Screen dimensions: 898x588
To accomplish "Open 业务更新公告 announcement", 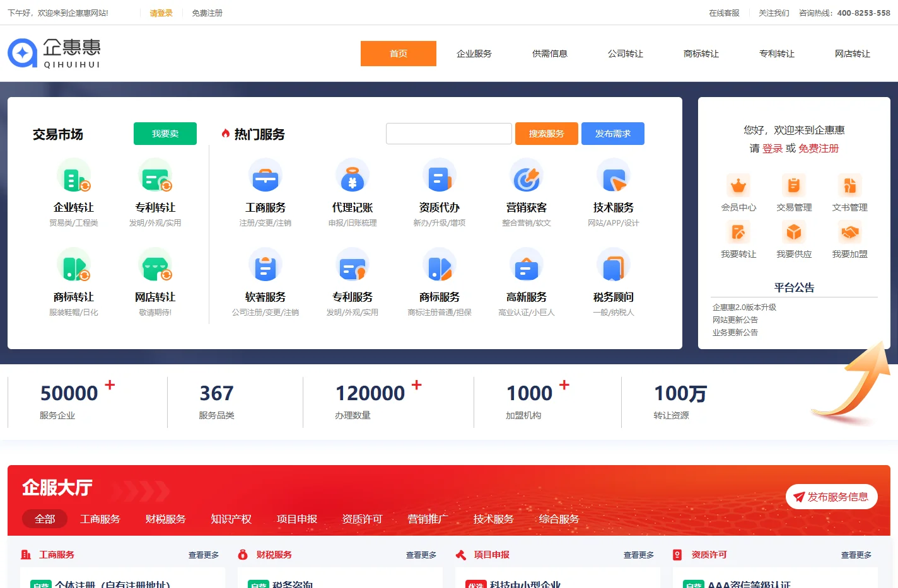I will pyautogui.click(x=735, y=332).
